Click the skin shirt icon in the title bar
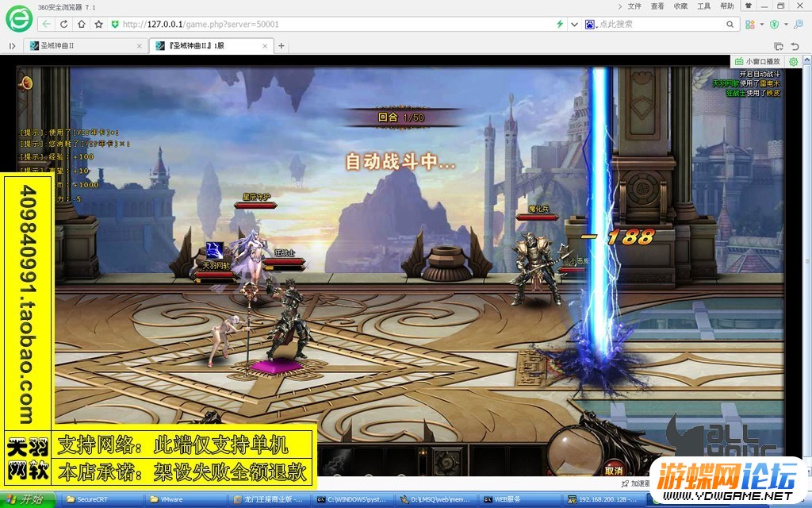This screenshot has height=508, width=812. 749,6
